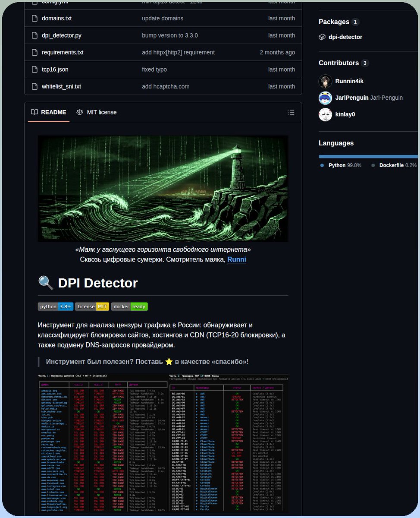
Task: Open the dpi-detector package
Action: [345, 37]
